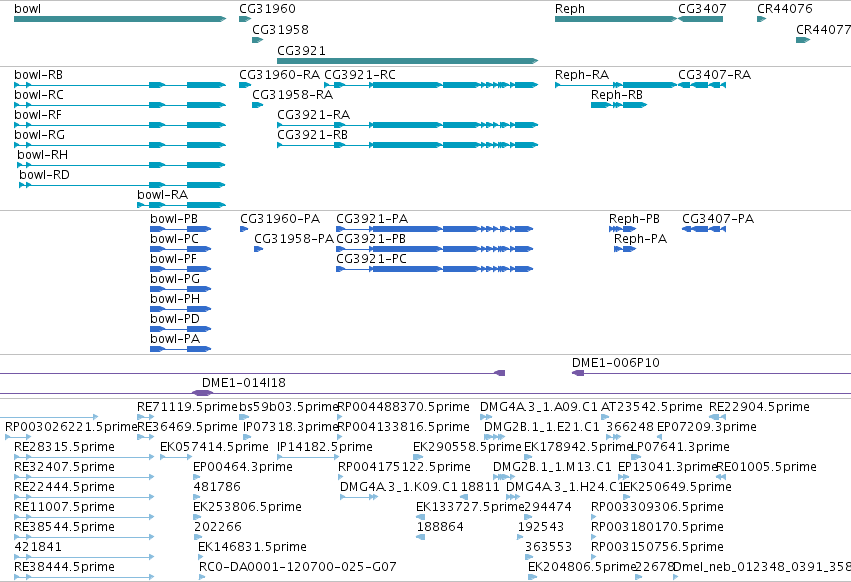Click transcript bowl-RD label

(x=45, y=175)
